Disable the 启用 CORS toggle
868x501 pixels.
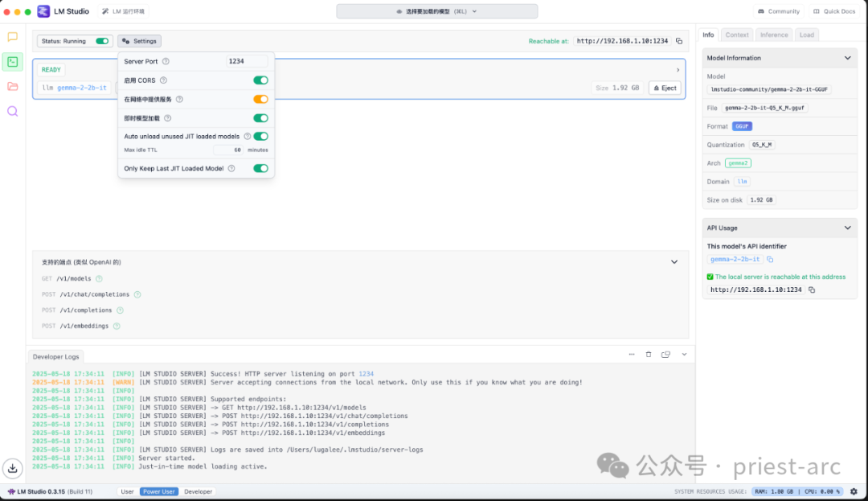(260, 80)
